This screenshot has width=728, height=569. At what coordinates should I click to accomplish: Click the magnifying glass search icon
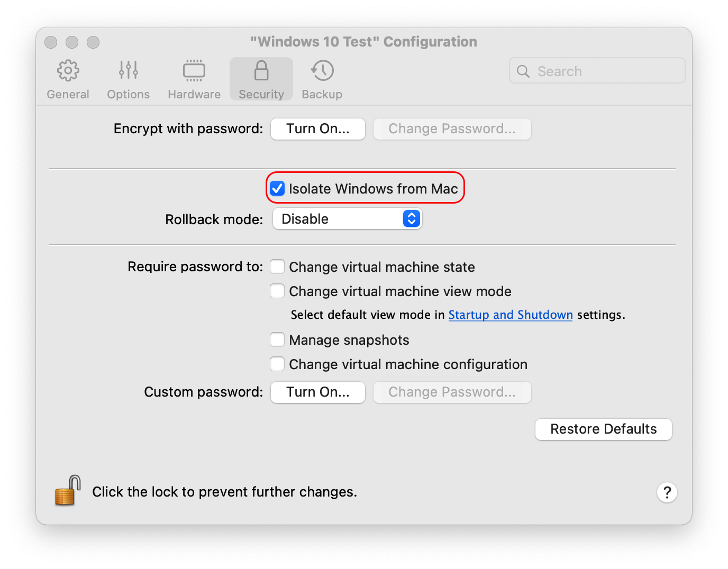pos(523,71)
